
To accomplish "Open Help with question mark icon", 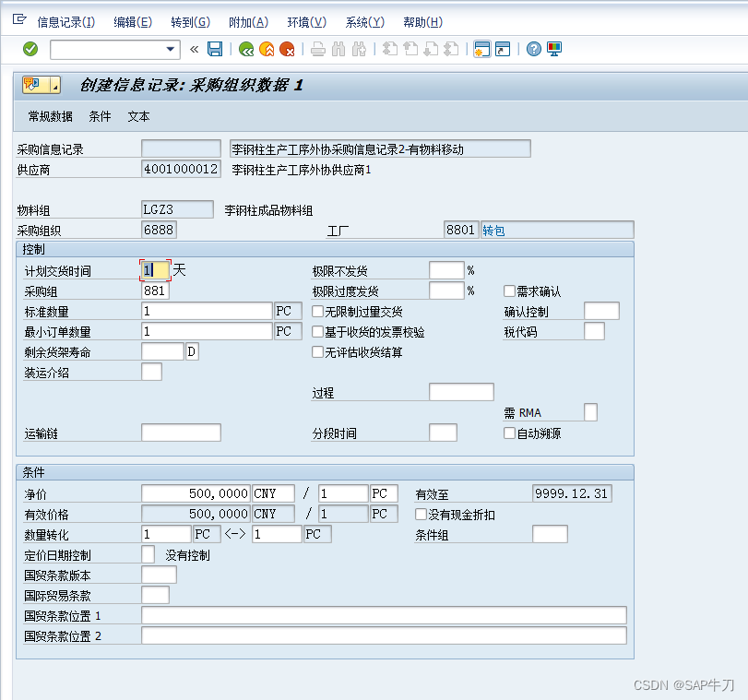I will click(534, 49).
